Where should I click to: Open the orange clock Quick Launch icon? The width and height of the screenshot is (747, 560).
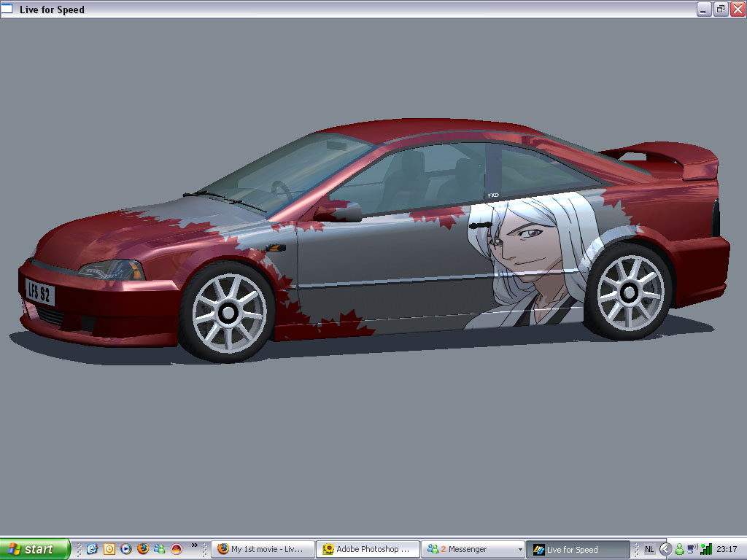[109, 549]
